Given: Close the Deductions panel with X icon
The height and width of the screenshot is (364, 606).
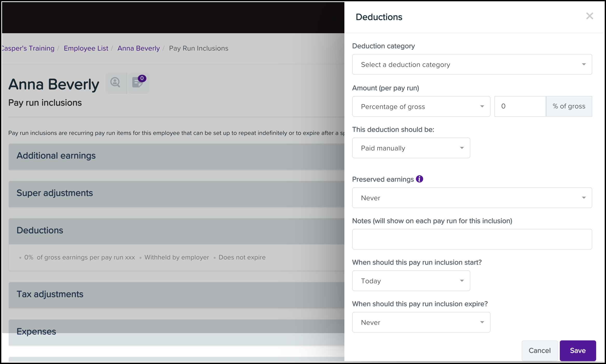Looking at the screenshot, I should (590, 16).
